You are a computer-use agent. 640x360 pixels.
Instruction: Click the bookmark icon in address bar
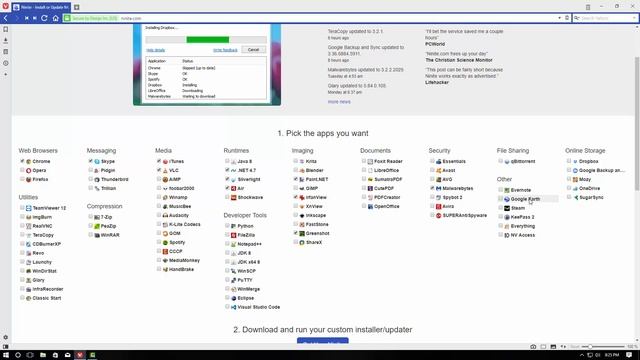[567, 18]
